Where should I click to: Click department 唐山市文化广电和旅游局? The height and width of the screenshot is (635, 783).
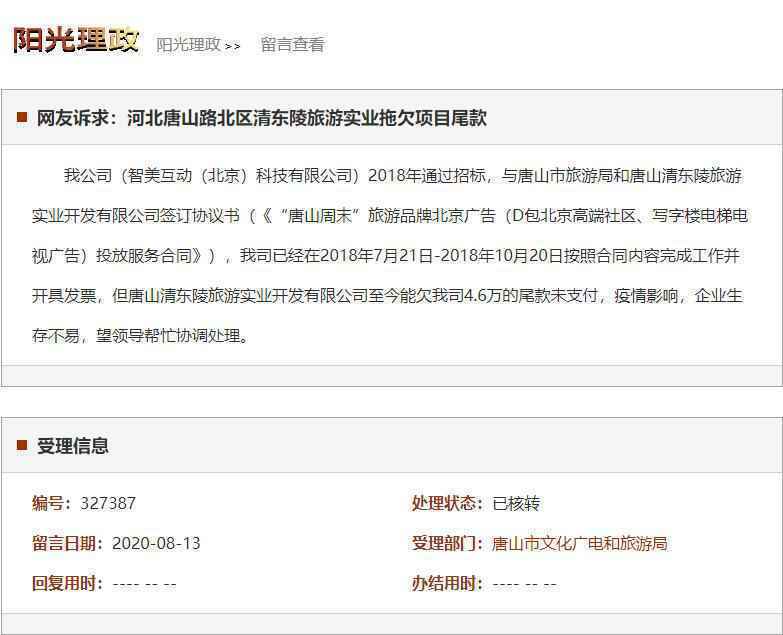click(x=580, y=543)
